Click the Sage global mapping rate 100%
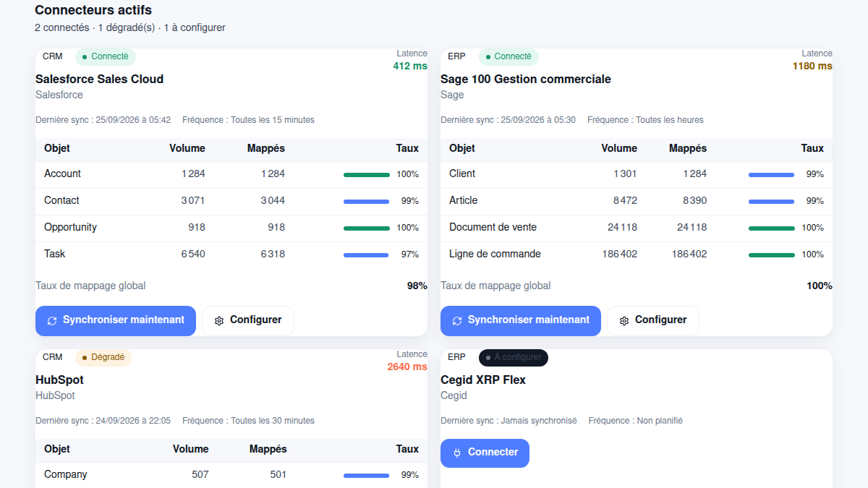 click(820, 286)
